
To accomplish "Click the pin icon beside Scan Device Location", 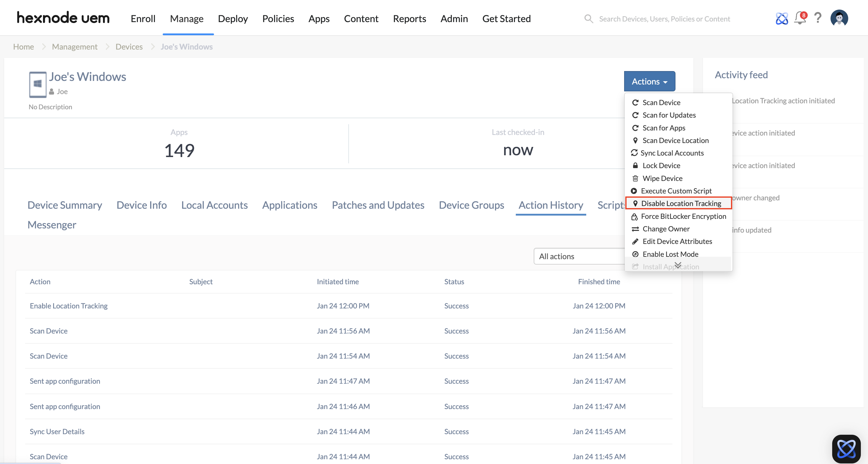I will pyautogui.click(x=635, y=140).
